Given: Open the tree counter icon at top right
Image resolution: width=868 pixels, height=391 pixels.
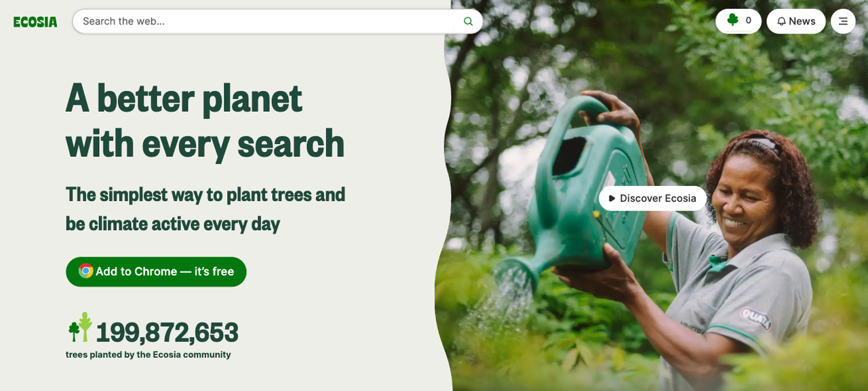Looking at the screenshot, I should (x=732, y=20).
